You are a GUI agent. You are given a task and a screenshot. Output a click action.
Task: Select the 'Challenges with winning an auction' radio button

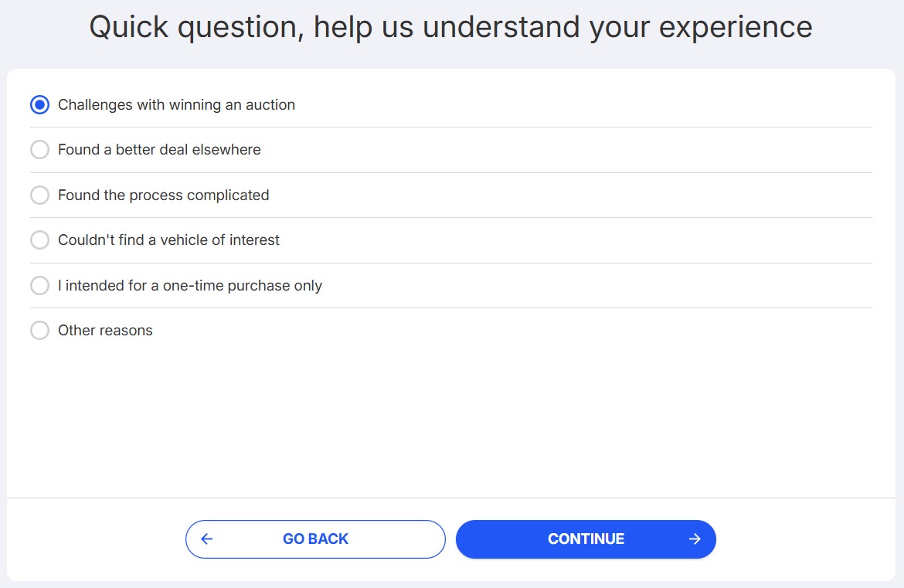click(39, 105)
